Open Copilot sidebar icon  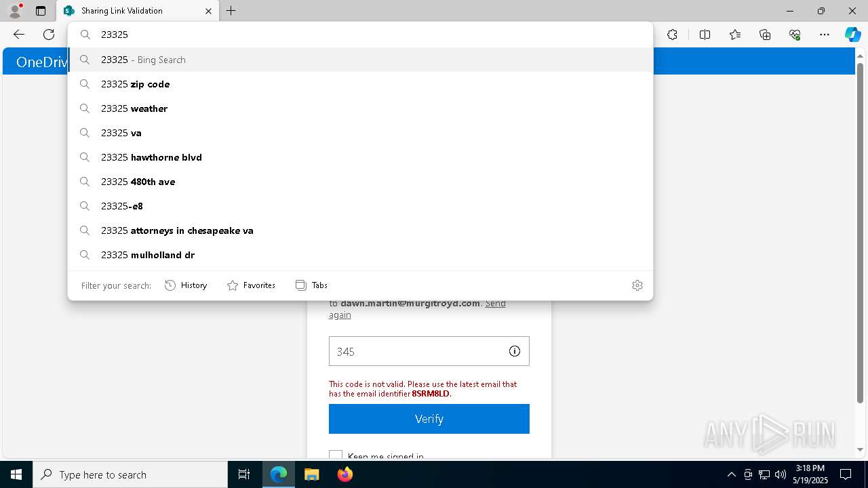[852, 35]
